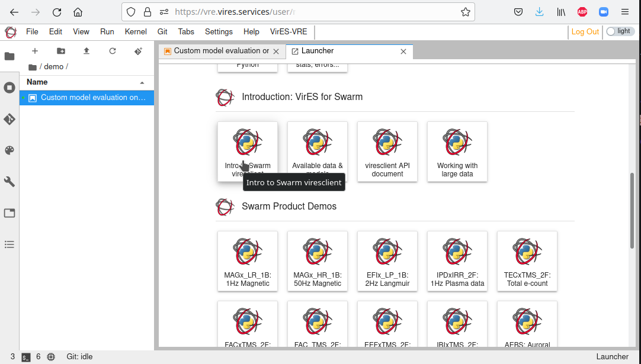Launch IPDxIRR_2F 1Hz Plasma data demo
This screenshot has width=641, height=364.
point(457,261)
